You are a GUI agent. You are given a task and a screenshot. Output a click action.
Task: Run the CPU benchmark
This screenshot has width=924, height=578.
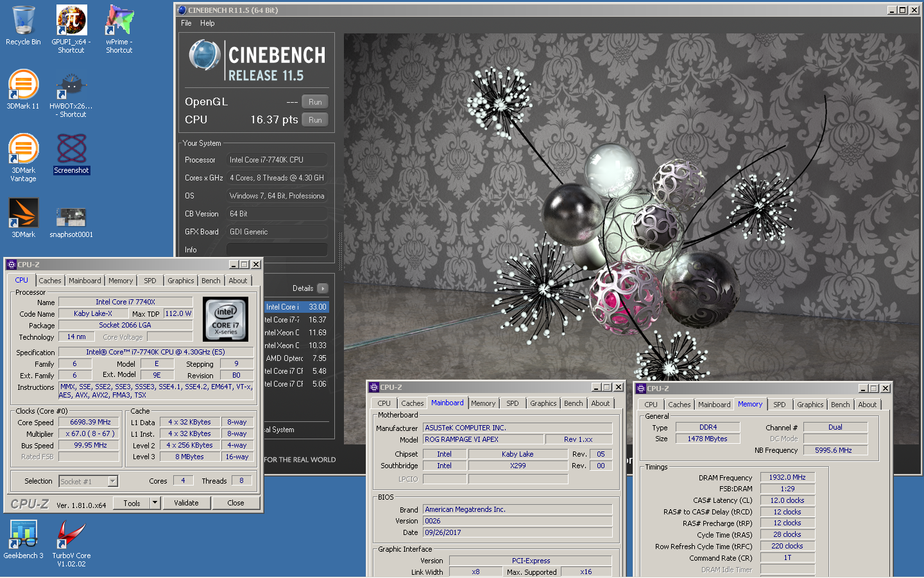pos(315,120)
